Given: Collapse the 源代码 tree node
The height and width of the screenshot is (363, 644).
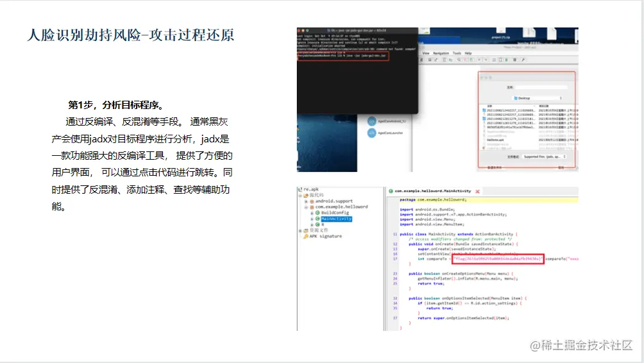Looking at the screenshot, I should tap(300, 196).
